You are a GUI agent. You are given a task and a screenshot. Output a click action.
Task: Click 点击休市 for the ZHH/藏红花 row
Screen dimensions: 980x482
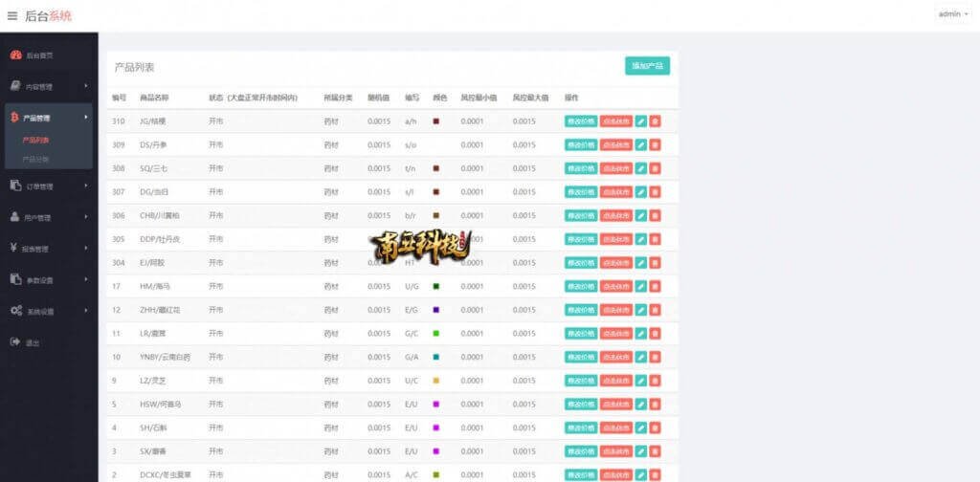615,310
